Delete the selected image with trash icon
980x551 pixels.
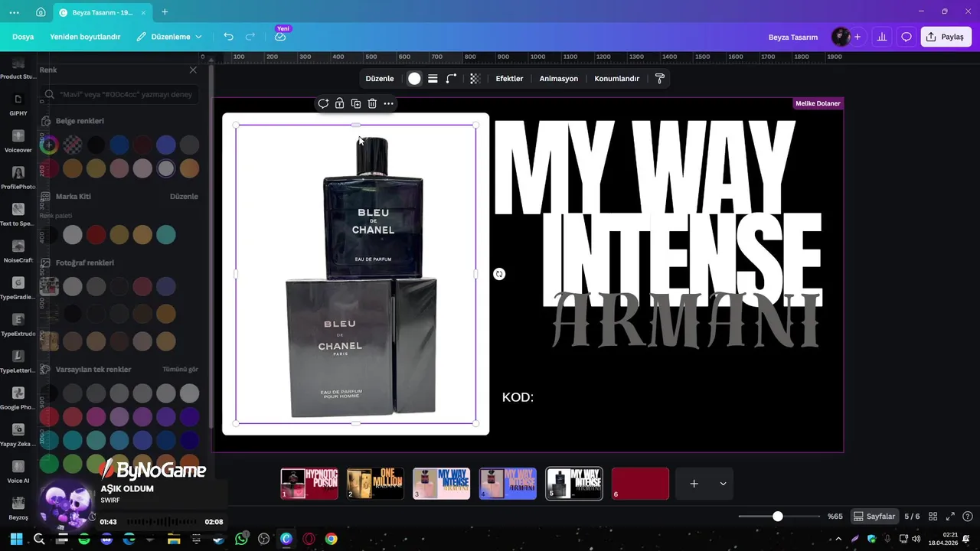(x=372, y=103)
